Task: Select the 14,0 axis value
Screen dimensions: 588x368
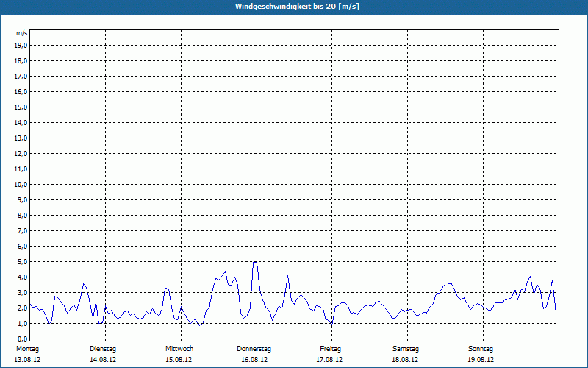Action: [x=21, y=123]
